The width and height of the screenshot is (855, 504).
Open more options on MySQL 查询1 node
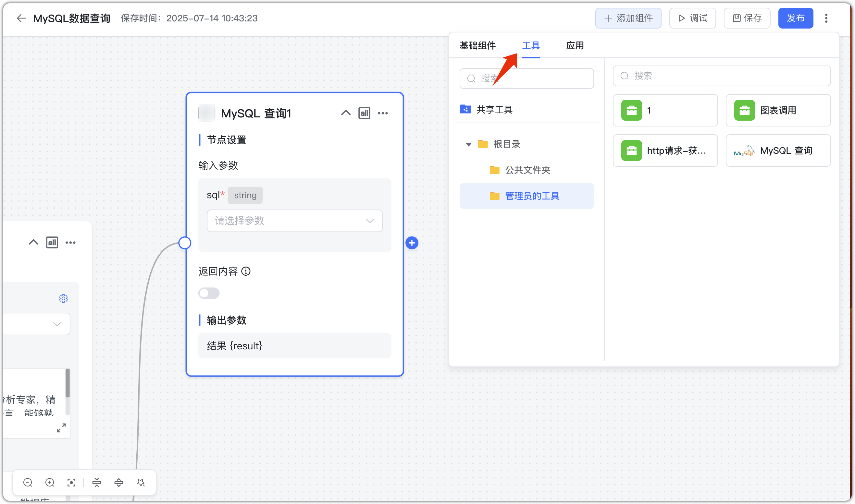tap(383, 113)
